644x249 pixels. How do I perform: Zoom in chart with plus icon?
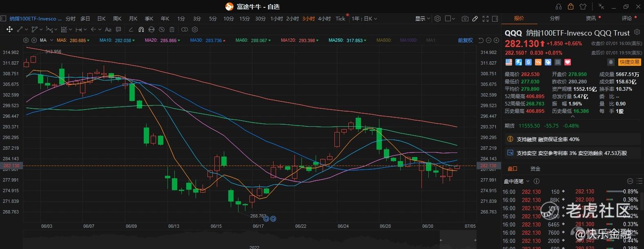tap(497, 40)
